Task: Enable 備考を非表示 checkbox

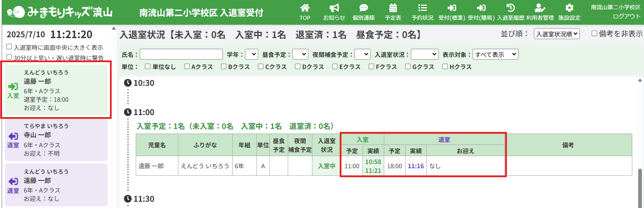Action: [594, 34]
